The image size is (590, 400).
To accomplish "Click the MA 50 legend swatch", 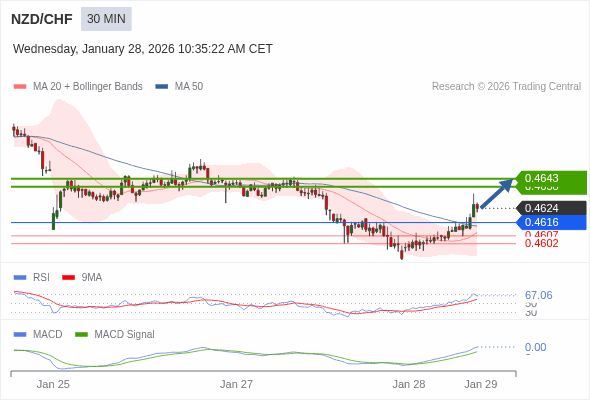I will pyautogui.click(x=162, y=87).
